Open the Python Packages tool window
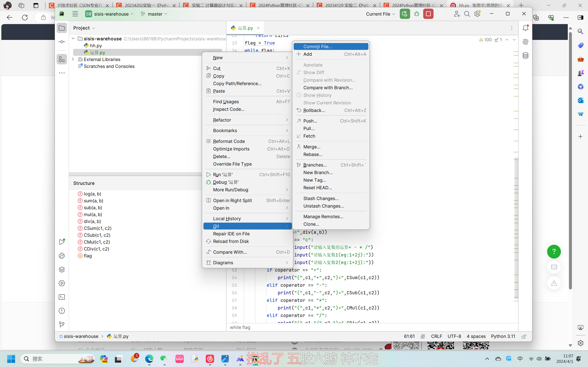This screenshot has height=367, width=588. click(62, 270)
